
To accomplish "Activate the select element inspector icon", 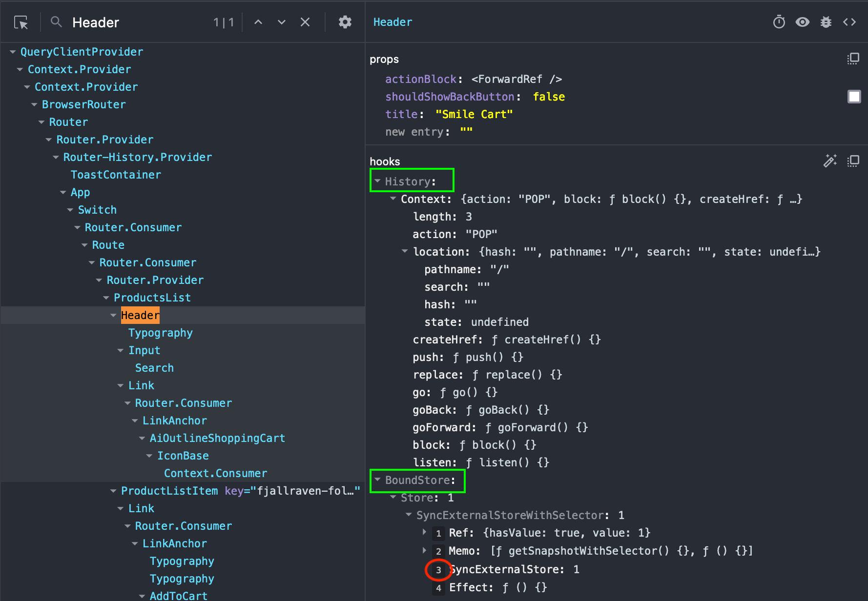I will 21,22.
